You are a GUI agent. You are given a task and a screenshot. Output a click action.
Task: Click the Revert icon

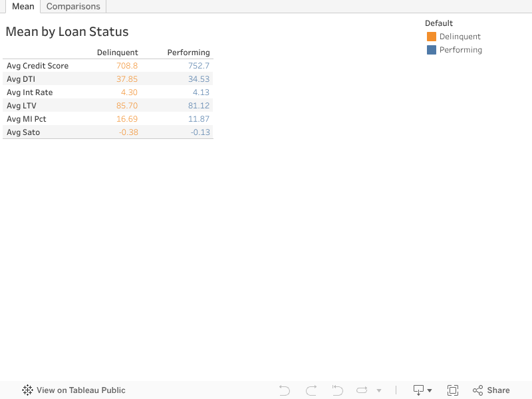tap(338, 390)
